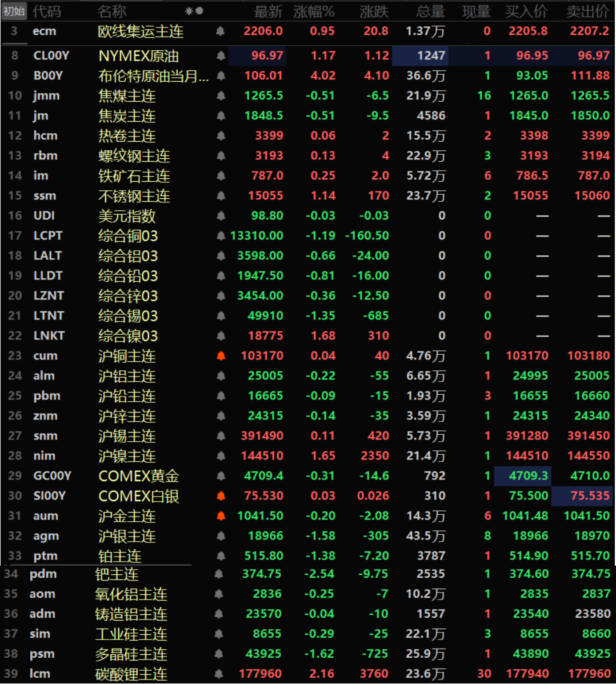
Task: Click the star-dot marker icon in header
Action: click(194, 11)
